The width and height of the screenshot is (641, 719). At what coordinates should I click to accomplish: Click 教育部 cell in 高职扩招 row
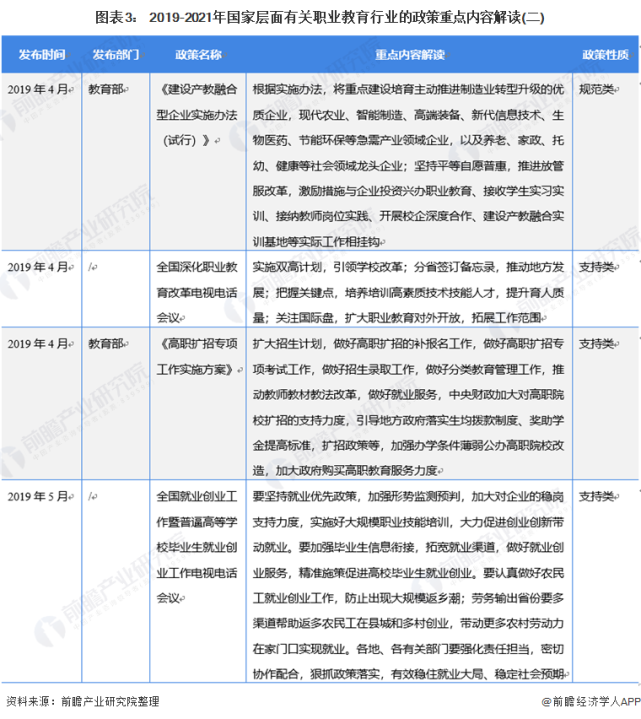[x=106, y=343]
